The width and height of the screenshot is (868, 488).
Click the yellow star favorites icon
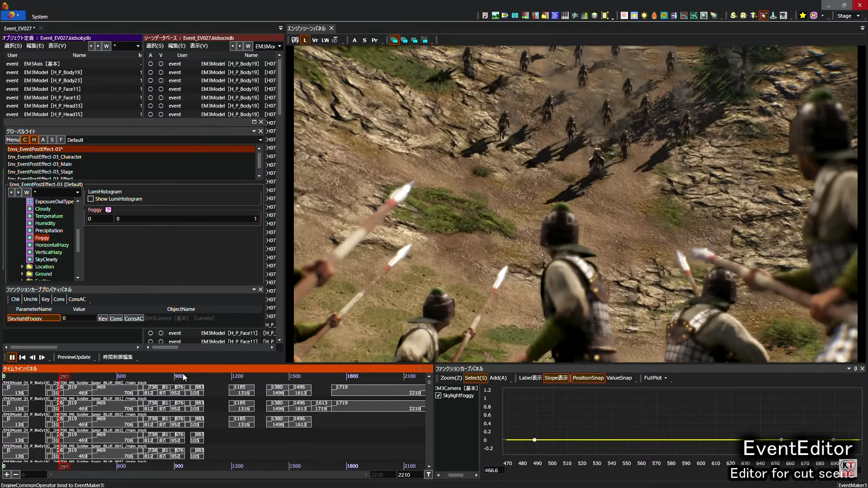802,16
